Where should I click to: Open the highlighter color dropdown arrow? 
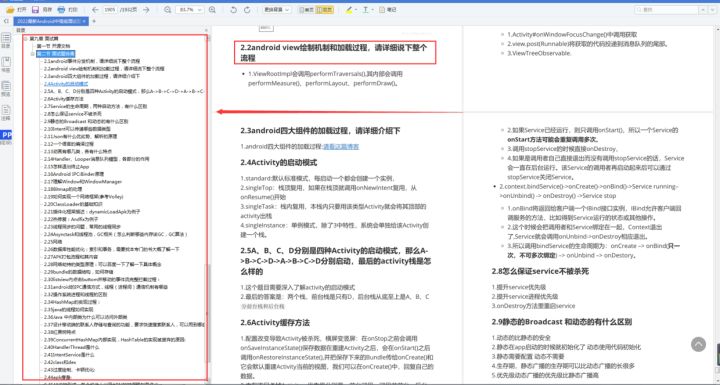pos(356,10)
